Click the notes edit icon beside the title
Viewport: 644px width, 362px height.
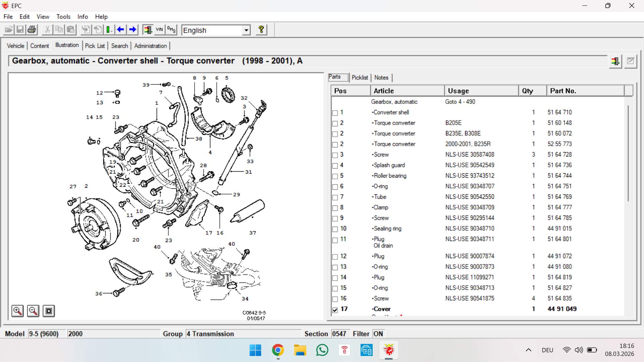[x=631, y=61]
